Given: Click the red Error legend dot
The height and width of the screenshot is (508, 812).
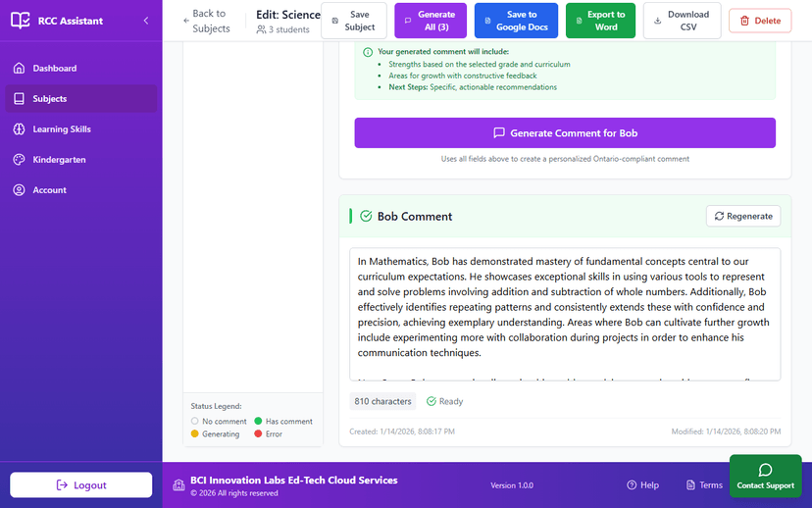Looking at the screenshot, I should [258, 433].
